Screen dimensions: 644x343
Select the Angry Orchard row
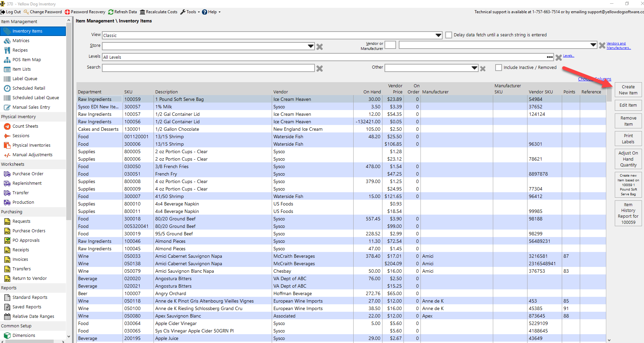pyautogui.click(x=341, y=294)
